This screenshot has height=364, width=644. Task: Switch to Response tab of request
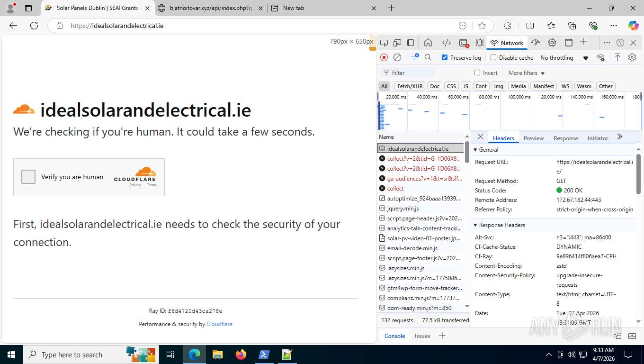[565, 138]
